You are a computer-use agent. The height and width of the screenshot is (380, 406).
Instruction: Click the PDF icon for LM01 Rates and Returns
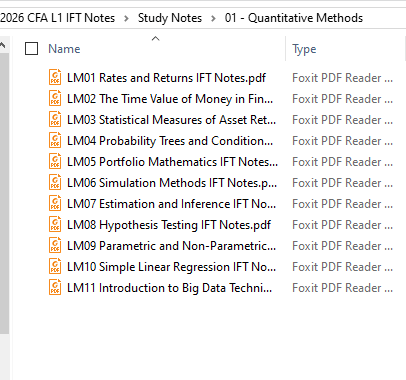pos(55,77)
